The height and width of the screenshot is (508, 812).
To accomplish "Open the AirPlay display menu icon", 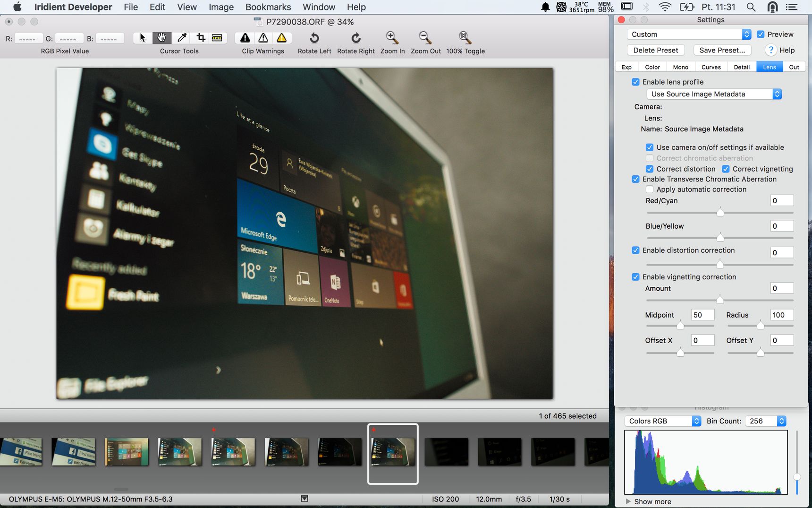I will coord(627,7).
